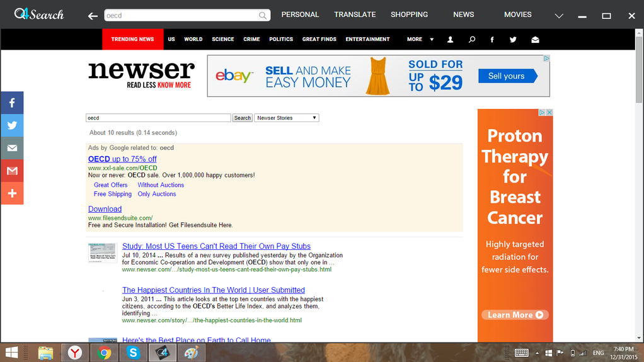Share via the Gmail button on left sidebar
The height and width of the screenshot is (362, 644).
(x=12, y=171)
